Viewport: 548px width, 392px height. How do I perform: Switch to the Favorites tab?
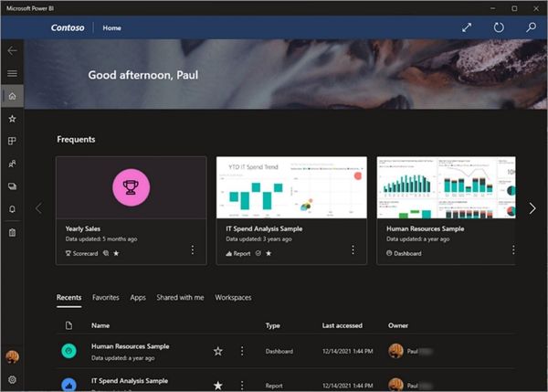pyautogui.click(x=106, y=298)
